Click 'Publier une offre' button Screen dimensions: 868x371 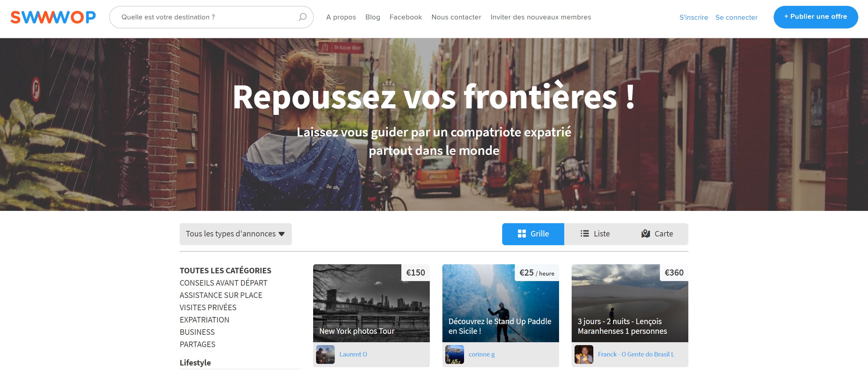[x=816, y=17]
